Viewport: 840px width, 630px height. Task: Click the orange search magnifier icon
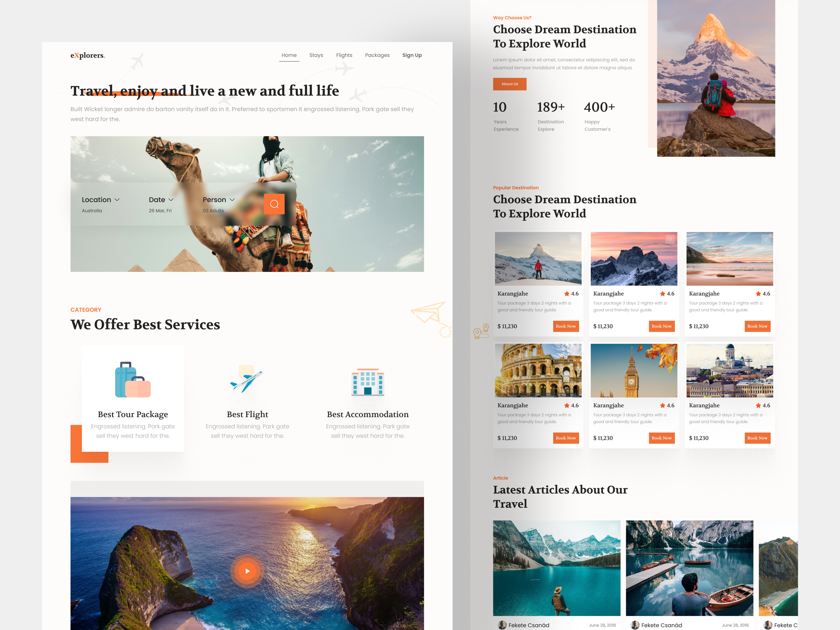[274, 204]
